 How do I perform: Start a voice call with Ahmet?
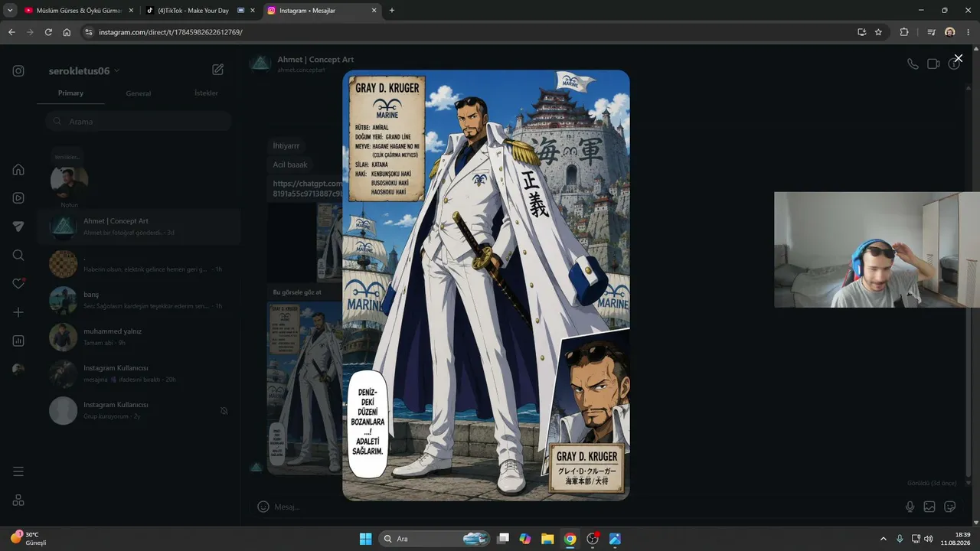[913, 64]
